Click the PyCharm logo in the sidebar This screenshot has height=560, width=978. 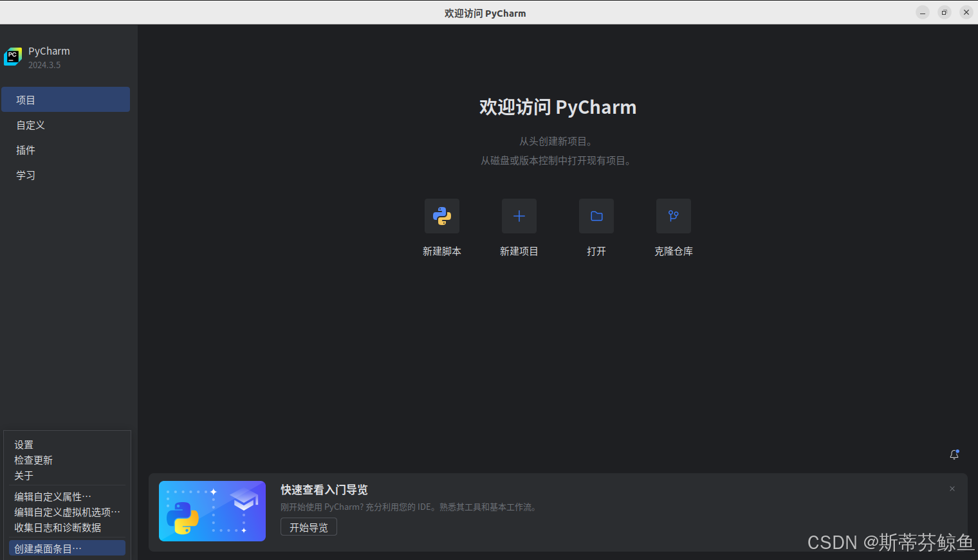click(x=13, y=57)
